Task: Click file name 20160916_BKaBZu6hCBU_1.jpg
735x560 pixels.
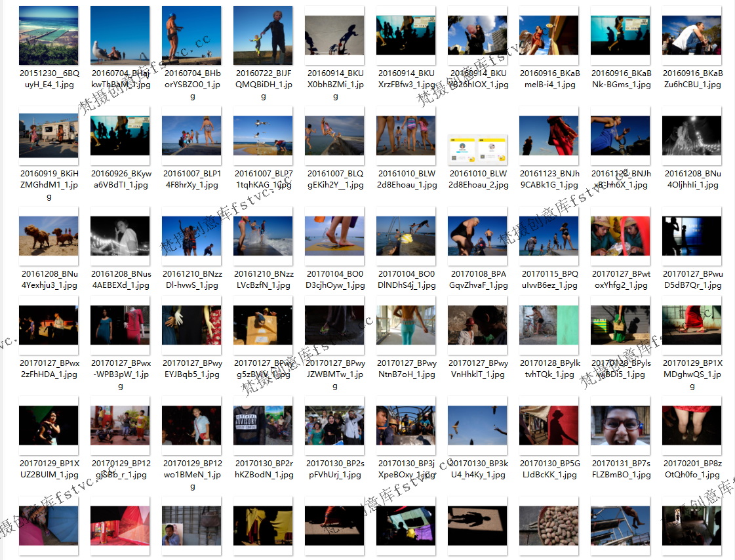Action: point(692,79)
